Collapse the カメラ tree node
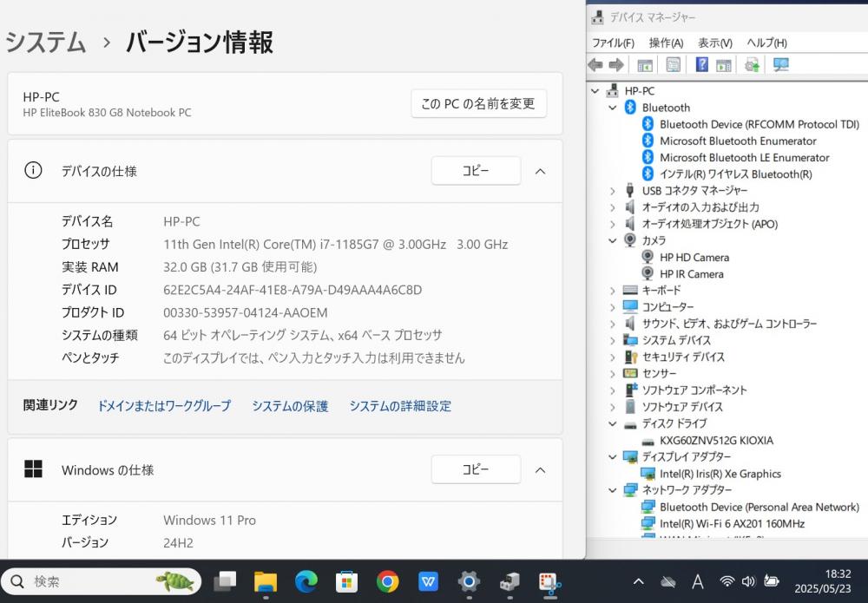 pos(612,240)
